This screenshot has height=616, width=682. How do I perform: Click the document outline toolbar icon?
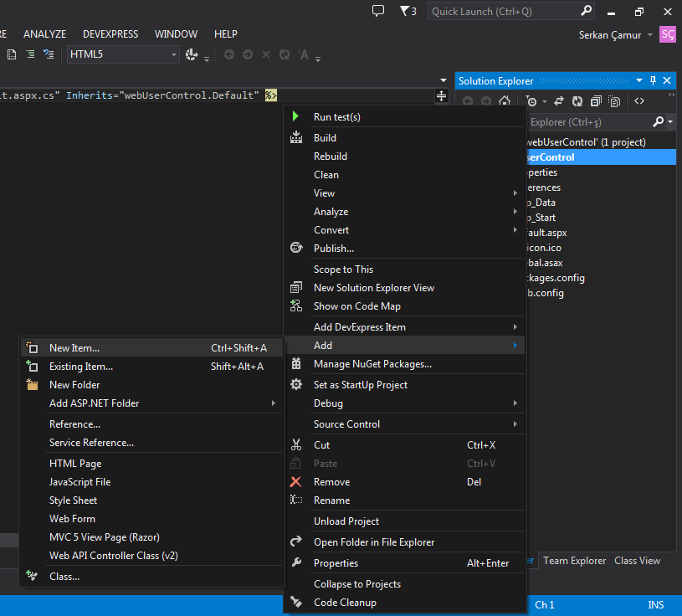(12, 54)
